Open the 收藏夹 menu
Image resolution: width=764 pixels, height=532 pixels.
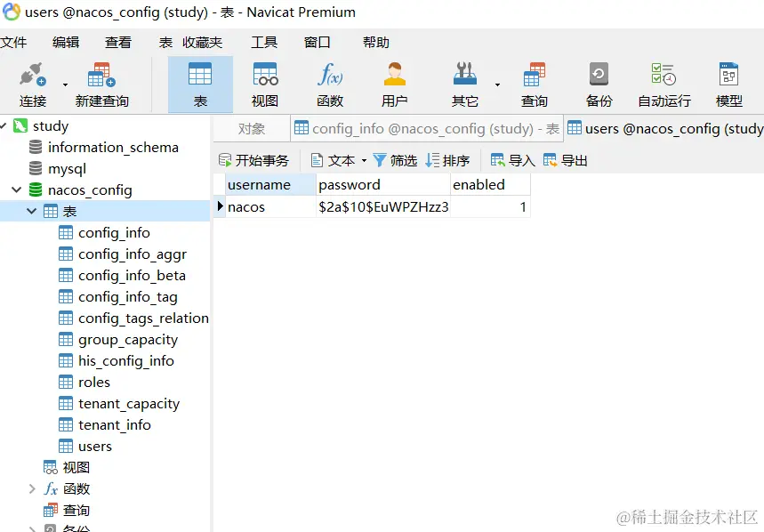[203, 43]
